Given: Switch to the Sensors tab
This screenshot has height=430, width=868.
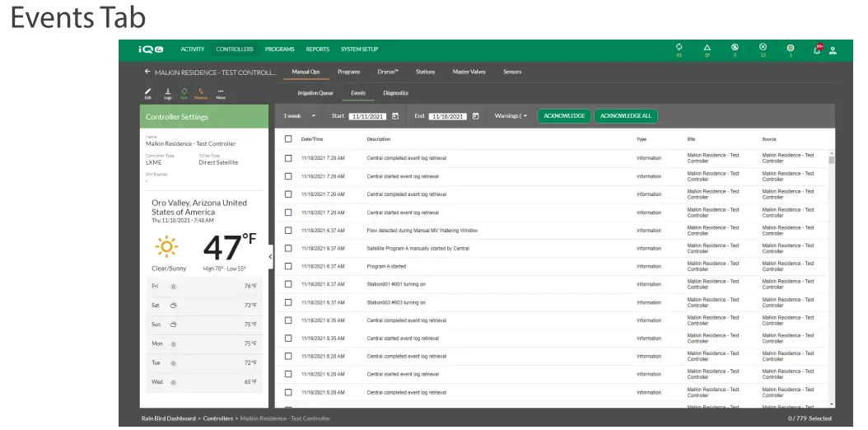Looking at the screenshot, I should coord(512,72).
